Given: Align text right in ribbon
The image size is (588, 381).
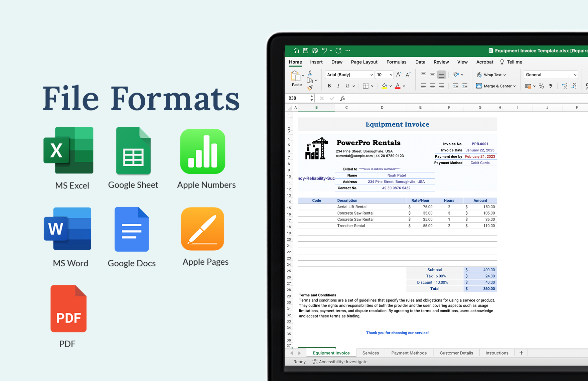Looking at the screenshot, I should click(x=441, y=86).
